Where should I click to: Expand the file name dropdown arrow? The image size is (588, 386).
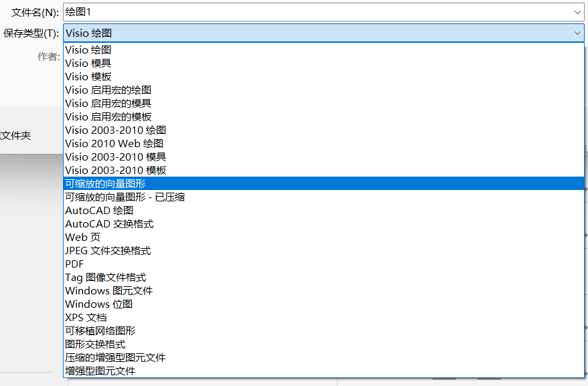coord(577,12)
